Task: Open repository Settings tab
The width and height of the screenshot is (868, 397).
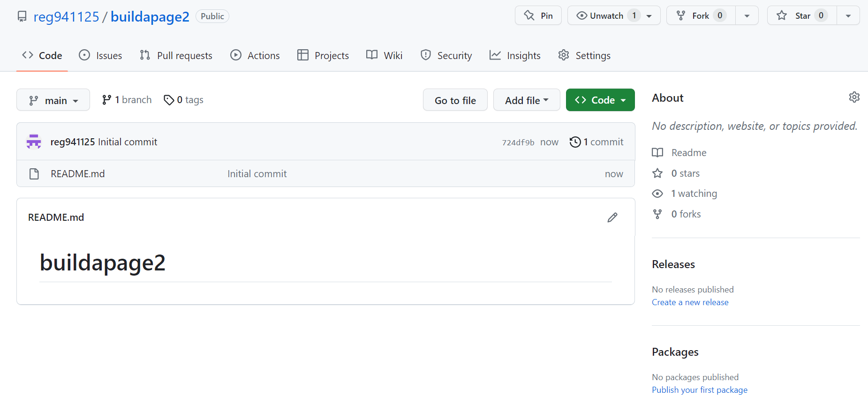Action: tap(584, 55)
